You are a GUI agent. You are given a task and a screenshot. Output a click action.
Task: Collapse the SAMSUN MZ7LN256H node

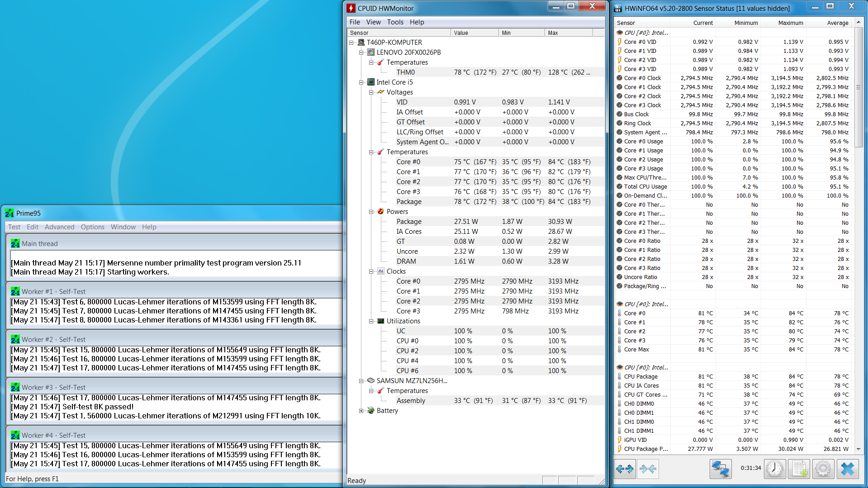coord(361,381)
